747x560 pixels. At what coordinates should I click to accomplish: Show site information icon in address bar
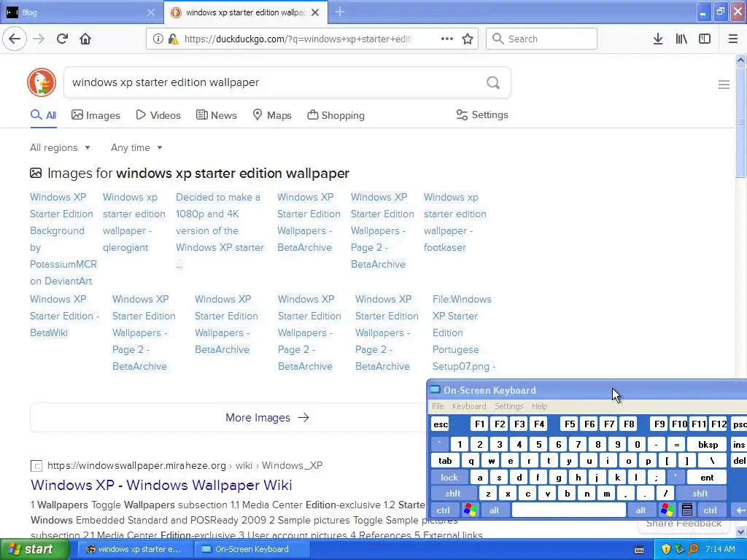click(x=158, y=39)
